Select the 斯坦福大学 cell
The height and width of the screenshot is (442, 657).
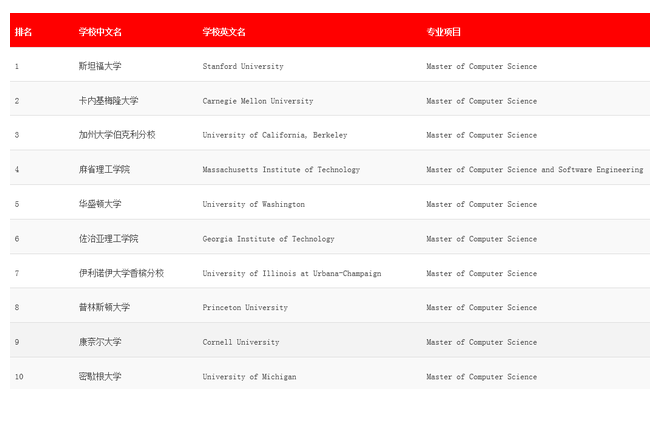coord(100,67)
